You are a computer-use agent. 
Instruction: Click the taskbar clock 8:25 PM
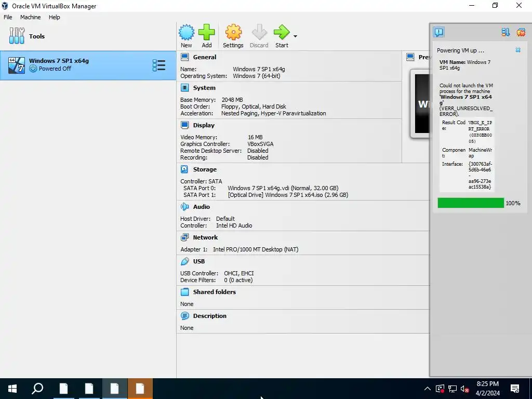[x=487, y=384]
